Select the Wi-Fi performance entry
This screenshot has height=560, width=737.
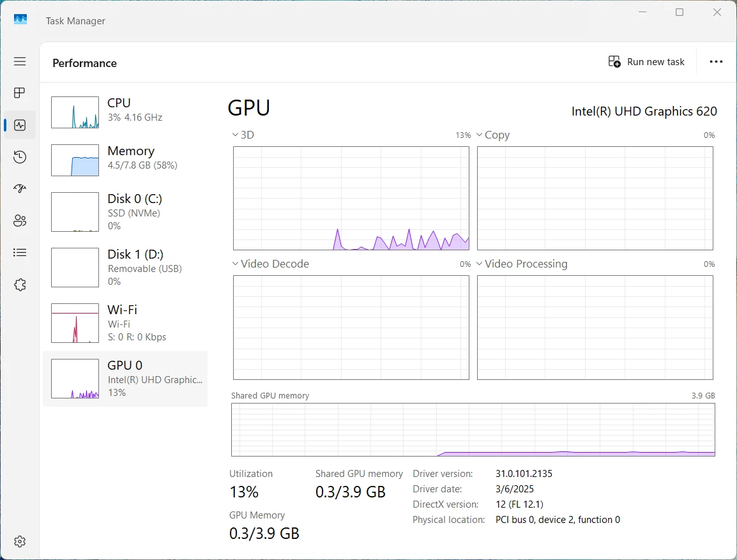pos(125,322)
